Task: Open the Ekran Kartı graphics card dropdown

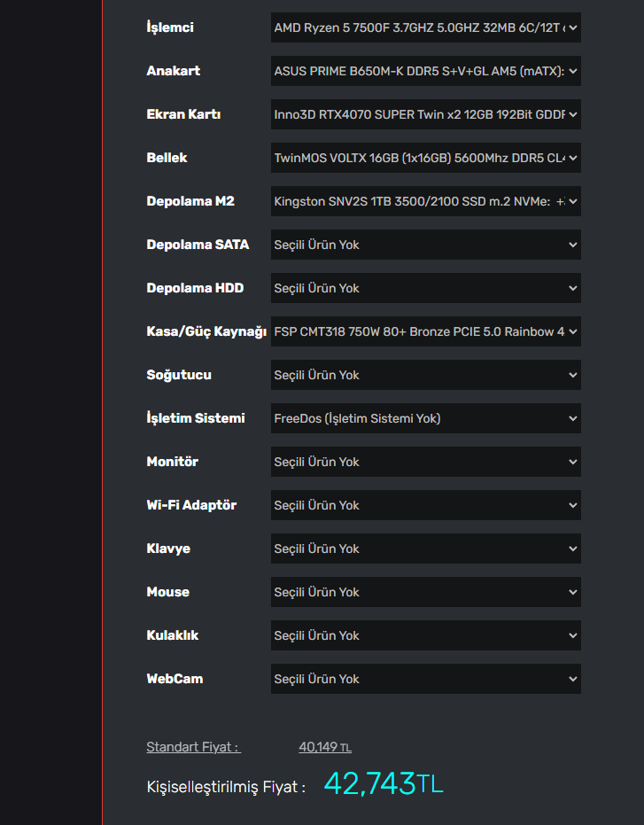Action: click(x=425, y=114)
